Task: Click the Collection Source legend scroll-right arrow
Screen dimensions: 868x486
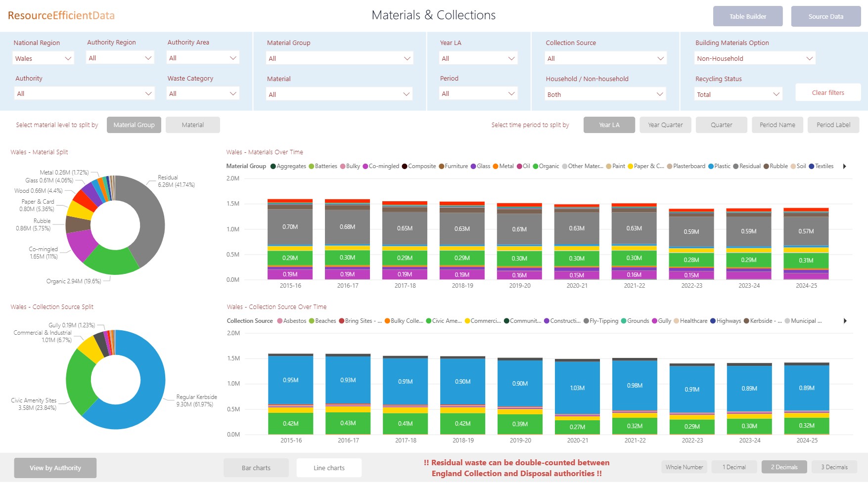Action: coord(845,321)
